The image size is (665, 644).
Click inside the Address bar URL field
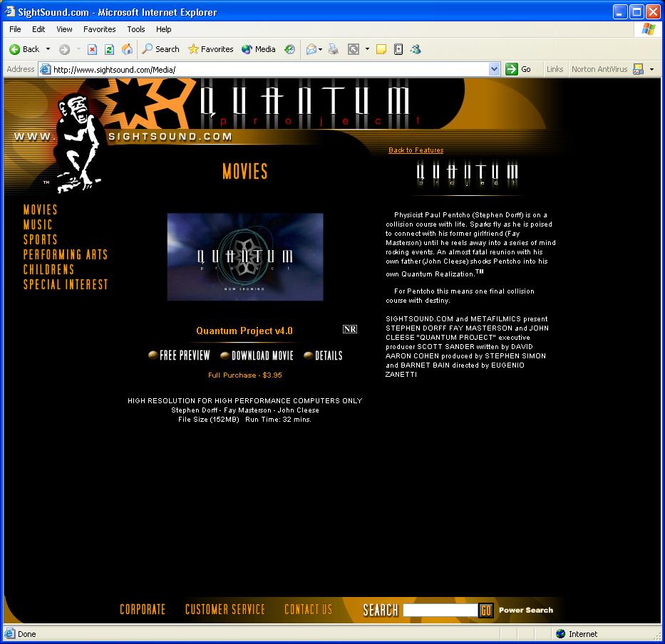tap(271, 70)
